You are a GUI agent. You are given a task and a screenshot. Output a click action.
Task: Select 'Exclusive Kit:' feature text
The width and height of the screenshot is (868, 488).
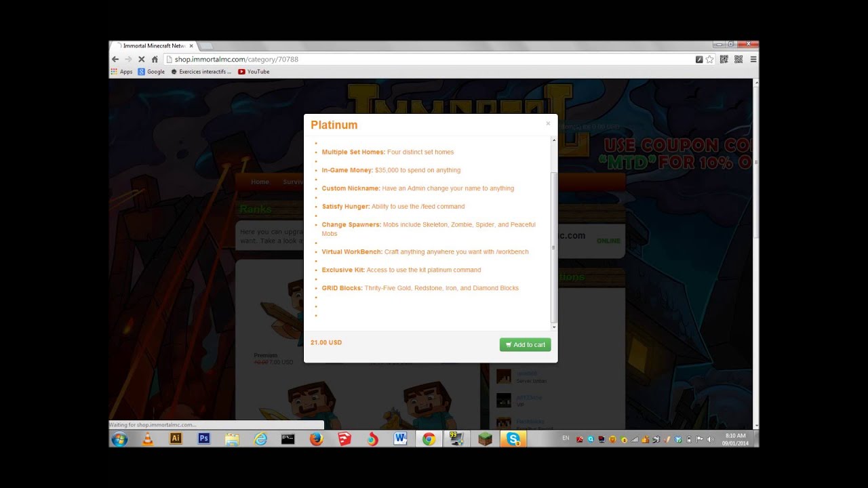click(x=343, y=270)
